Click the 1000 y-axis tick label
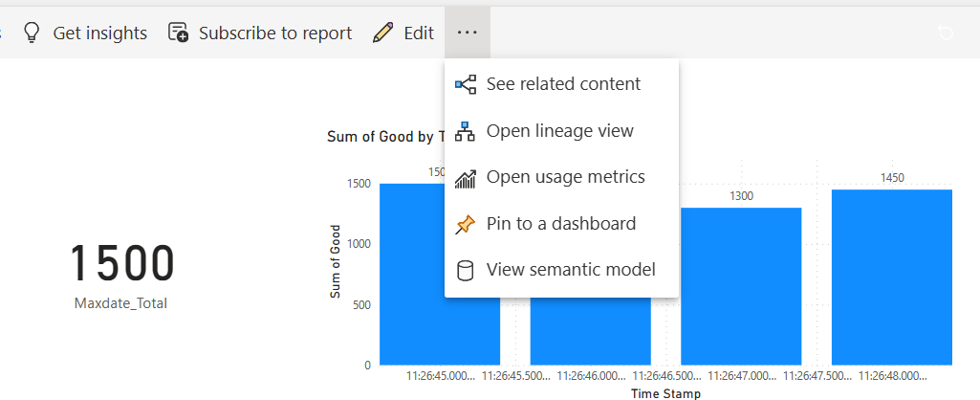 359,244
